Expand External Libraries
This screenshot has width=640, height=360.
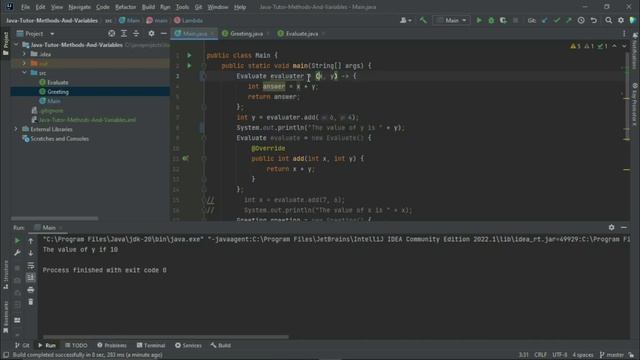click(x=16, y=129)
